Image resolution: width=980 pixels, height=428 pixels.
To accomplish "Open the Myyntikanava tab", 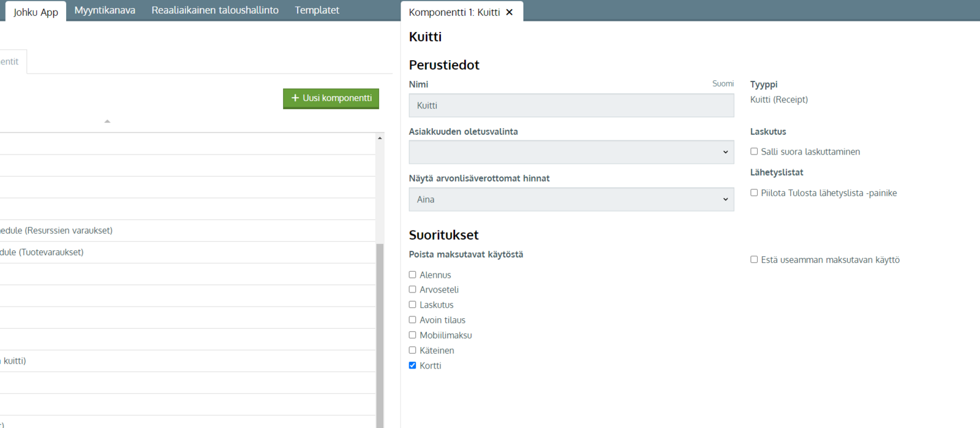I will click(x=105, y=10).
